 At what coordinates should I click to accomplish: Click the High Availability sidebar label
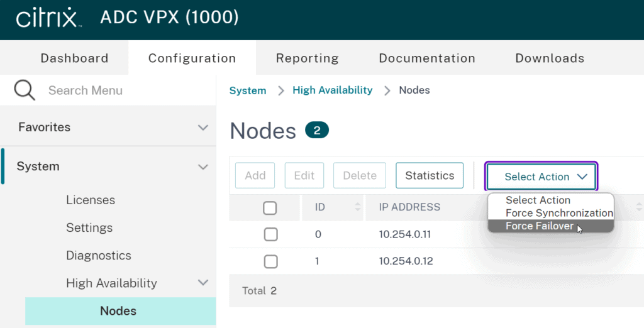pyautogui.click(x=111, y=283)
